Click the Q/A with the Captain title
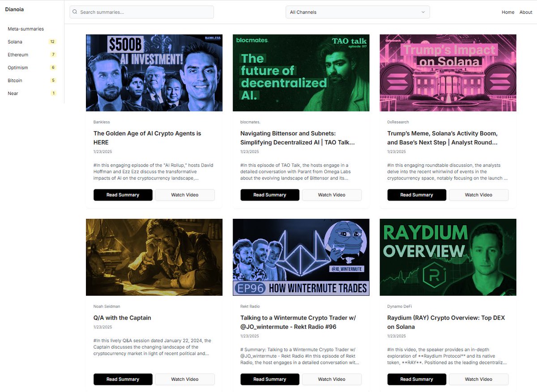537x392 pixels. [x=122, y=318]
